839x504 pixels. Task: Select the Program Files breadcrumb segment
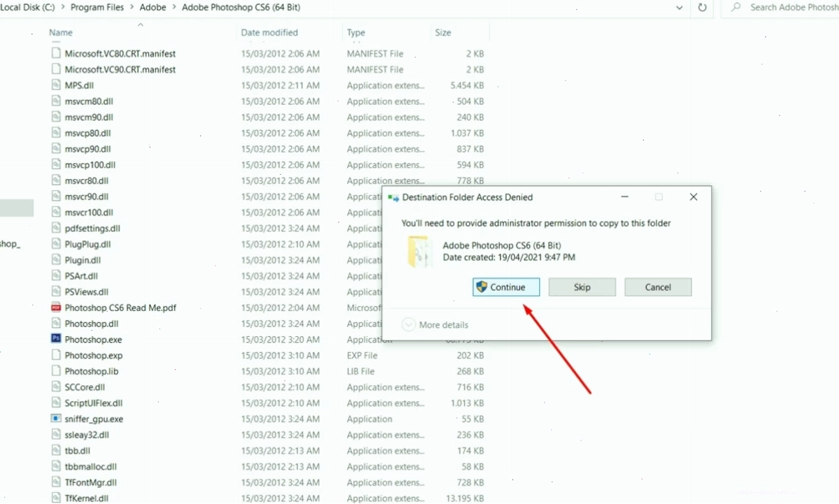pyautogui.click(x=97, y=7)
